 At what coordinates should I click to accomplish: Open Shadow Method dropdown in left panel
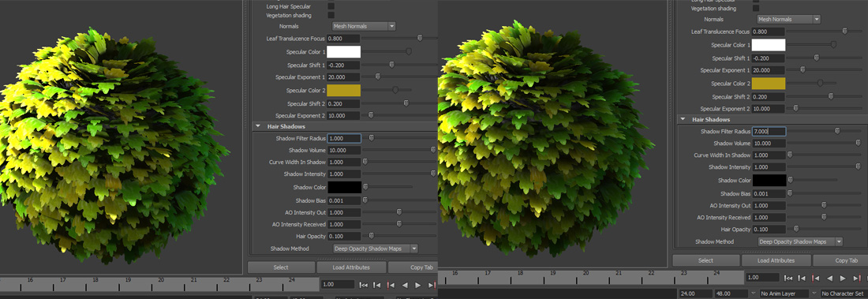pyautogui.click(x=375, y=249)
